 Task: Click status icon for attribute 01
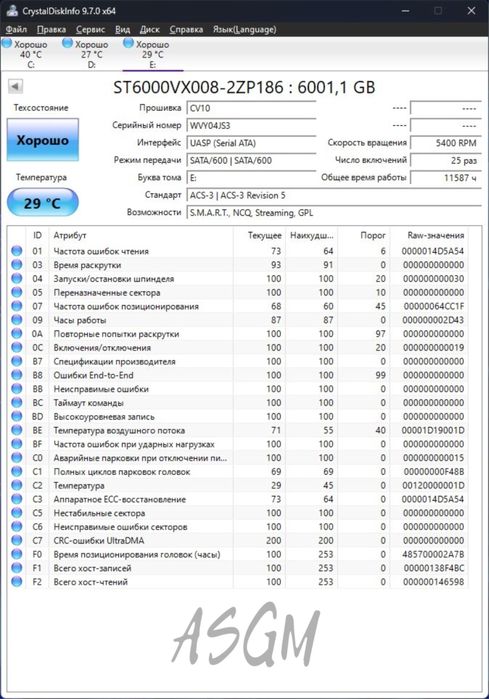(x=16, y=251)
